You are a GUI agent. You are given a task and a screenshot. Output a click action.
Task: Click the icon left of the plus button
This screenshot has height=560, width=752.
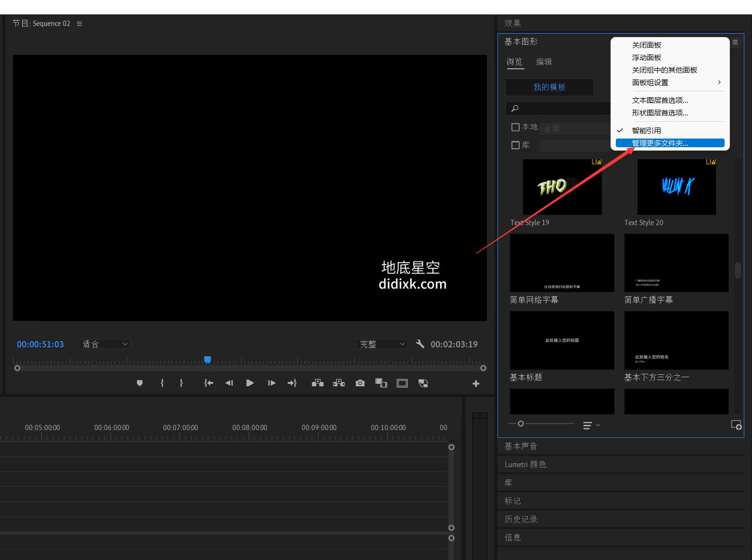[x=423, y=383]
